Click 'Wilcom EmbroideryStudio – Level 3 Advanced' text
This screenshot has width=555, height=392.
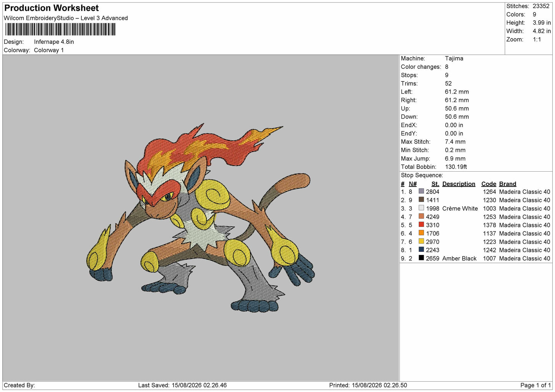(66, 18)
